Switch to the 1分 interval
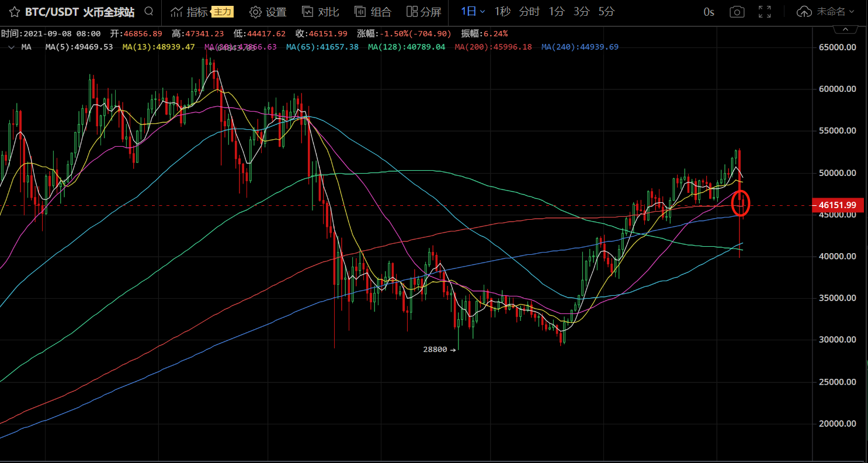The image size is (868, 463). pos(557,11)
